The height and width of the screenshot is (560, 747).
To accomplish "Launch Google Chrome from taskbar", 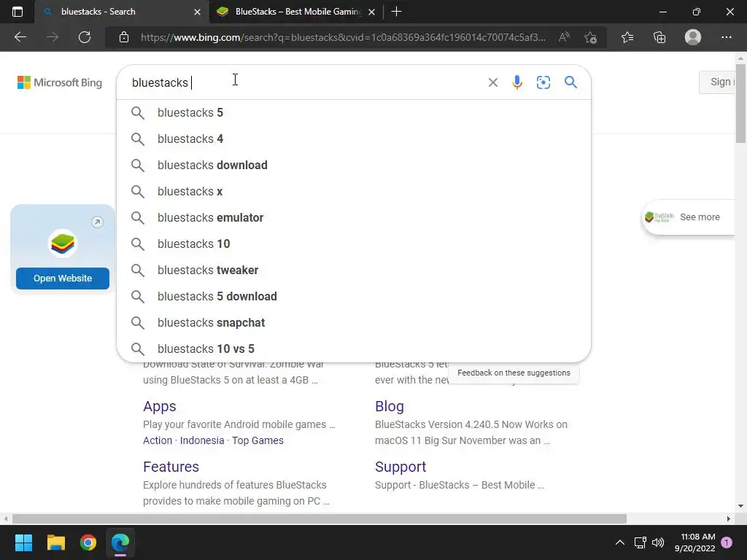I will [88, 542].
